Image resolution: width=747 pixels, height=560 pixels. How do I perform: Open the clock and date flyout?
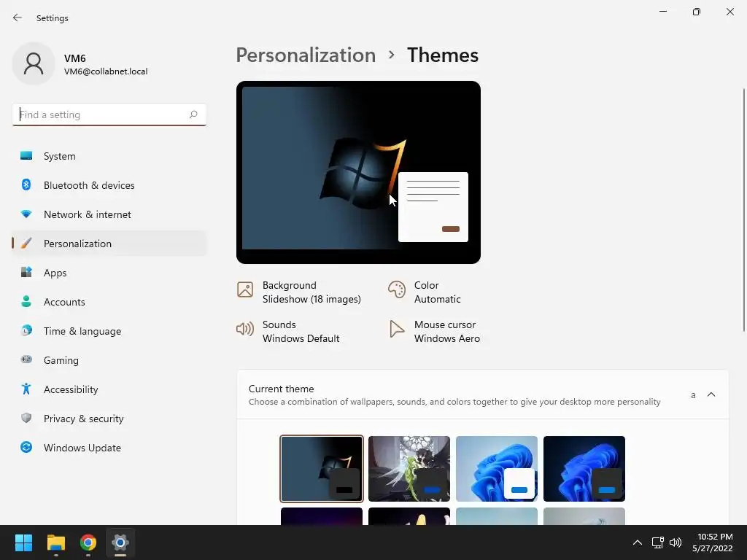click(x=713, y=542)
